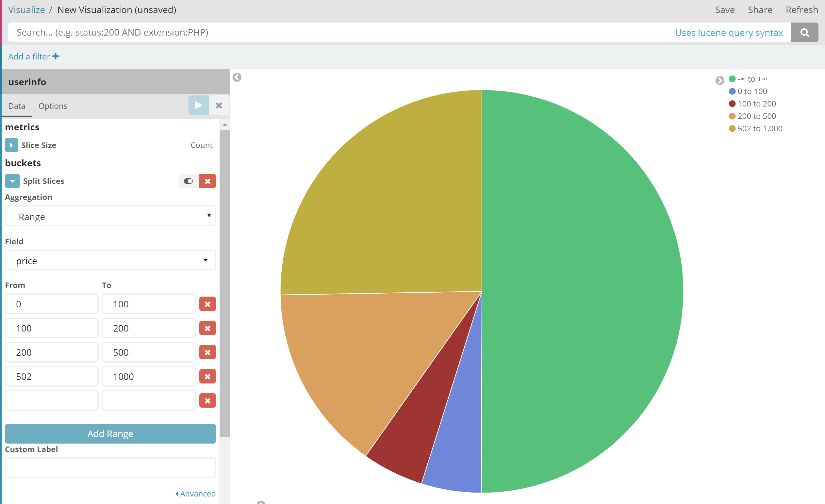This screenshot has height=504, width=825.
Task: Toggle the legend with the right arrow icon
Action: point(719,80)
